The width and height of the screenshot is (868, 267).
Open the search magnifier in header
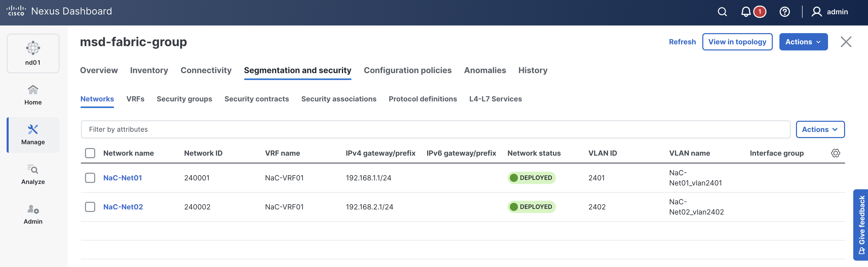coord(722,12)
